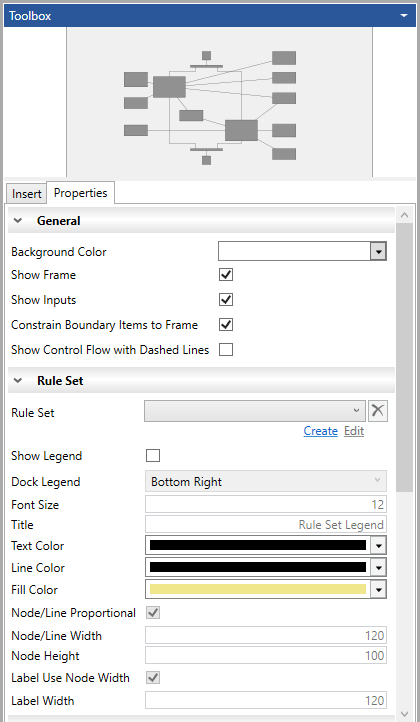Screen dimensions: 420x722
Task: Select the Properties tab
Action: tap(81, 192)
